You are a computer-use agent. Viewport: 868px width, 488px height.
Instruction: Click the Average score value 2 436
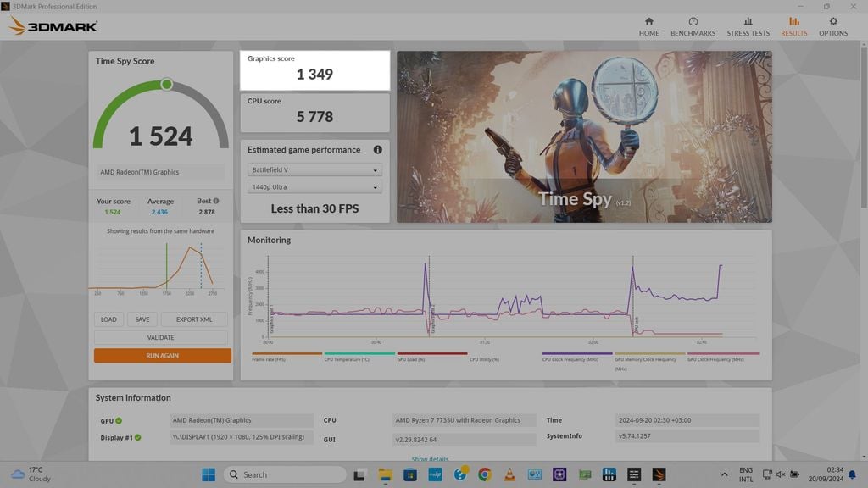tap(159, 212)
